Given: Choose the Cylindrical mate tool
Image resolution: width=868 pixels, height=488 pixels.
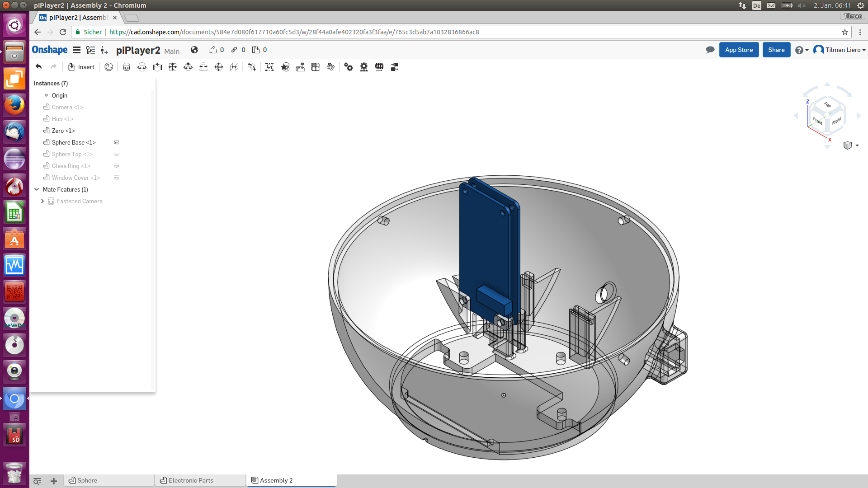Looking at the screenshot, I should (x=188, y=67).
